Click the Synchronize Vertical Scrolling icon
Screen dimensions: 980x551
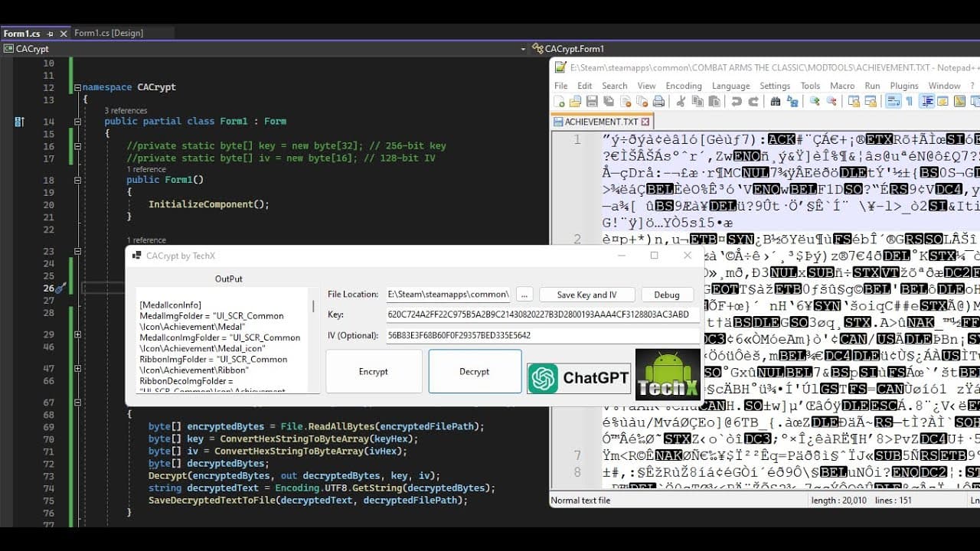854,102
